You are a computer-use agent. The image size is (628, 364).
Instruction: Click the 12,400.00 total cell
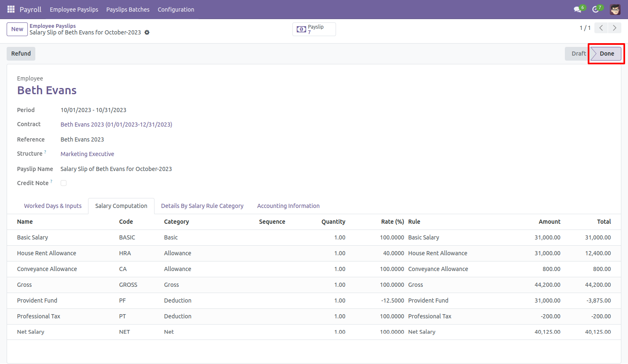pyautogui.click(x=598, y=253)
